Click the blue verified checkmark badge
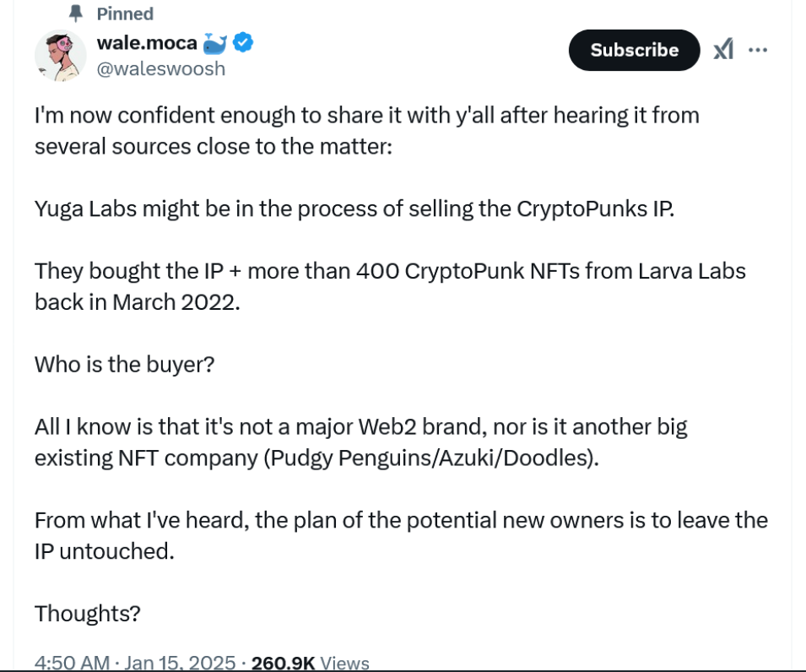This screenshot has width=806, height=672. pos(244,41)
